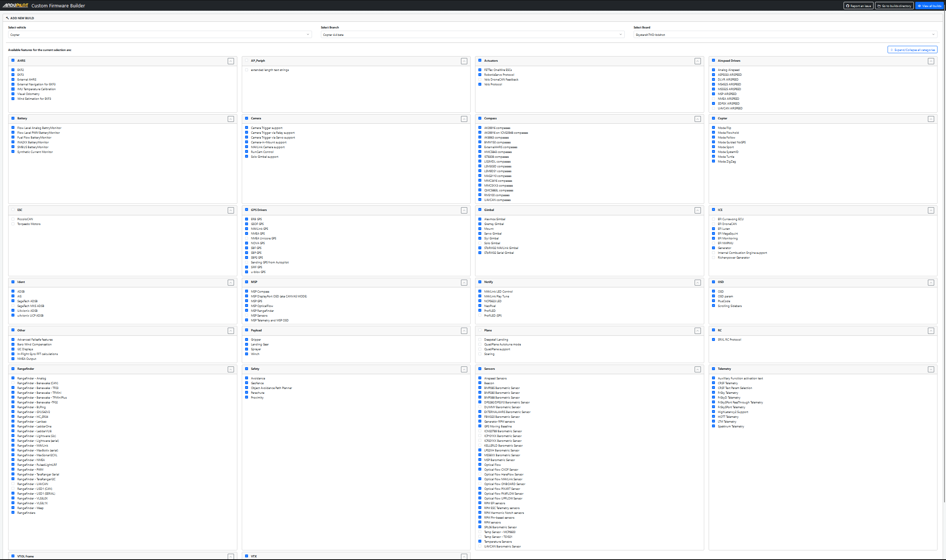
Task: Toggle Visual Odometry checkbox
Action: click(x=13, y=94)
